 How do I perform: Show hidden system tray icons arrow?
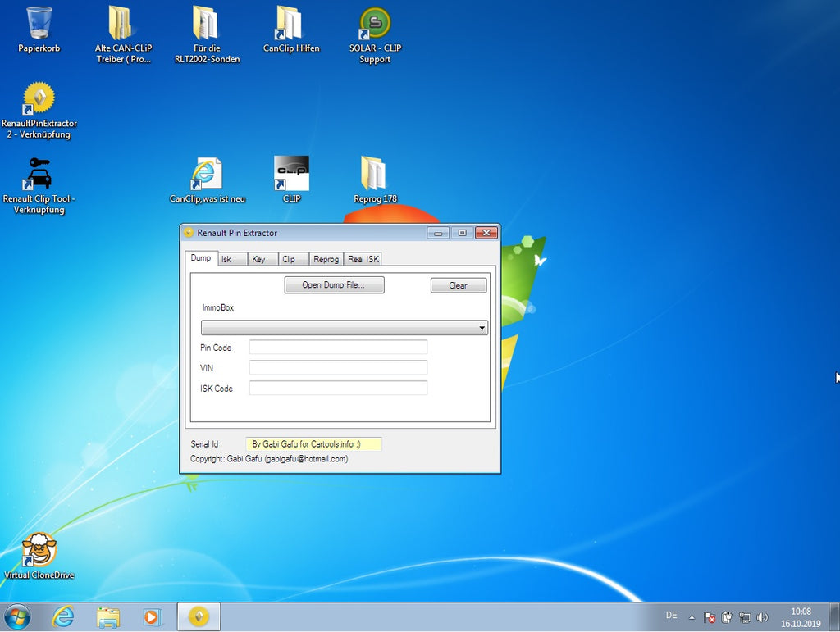tap(692, 617)
